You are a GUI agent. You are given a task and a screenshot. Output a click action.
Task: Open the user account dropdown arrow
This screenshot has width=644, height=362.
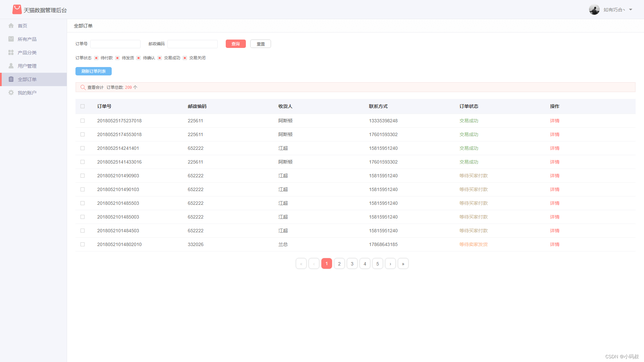click(x=631, y=10)
